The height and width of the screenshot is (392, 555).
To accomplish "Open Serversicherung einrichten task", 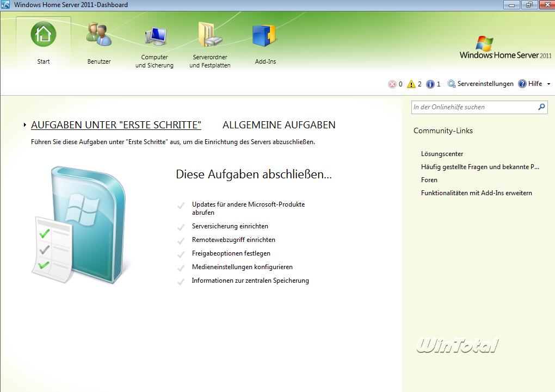I will click(230, 226).
